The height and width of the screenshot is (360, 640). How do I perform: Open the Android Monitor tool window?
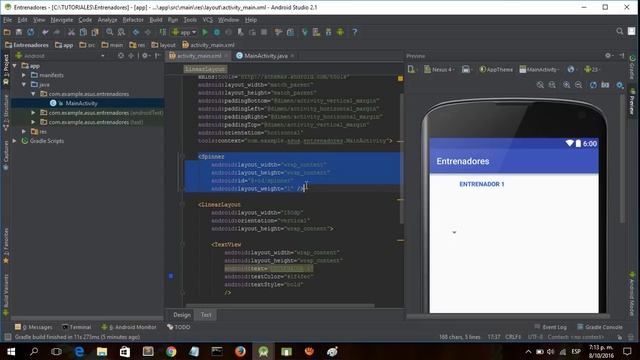[x=129, y=327]
